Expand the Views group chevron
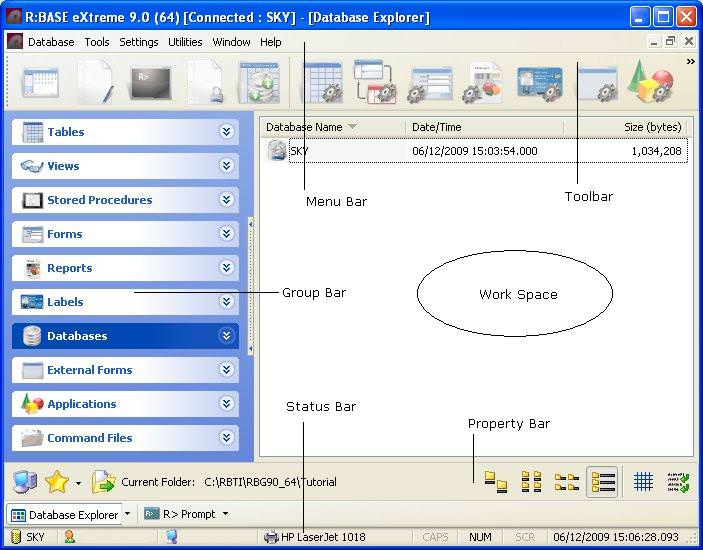 coord(226,165)
